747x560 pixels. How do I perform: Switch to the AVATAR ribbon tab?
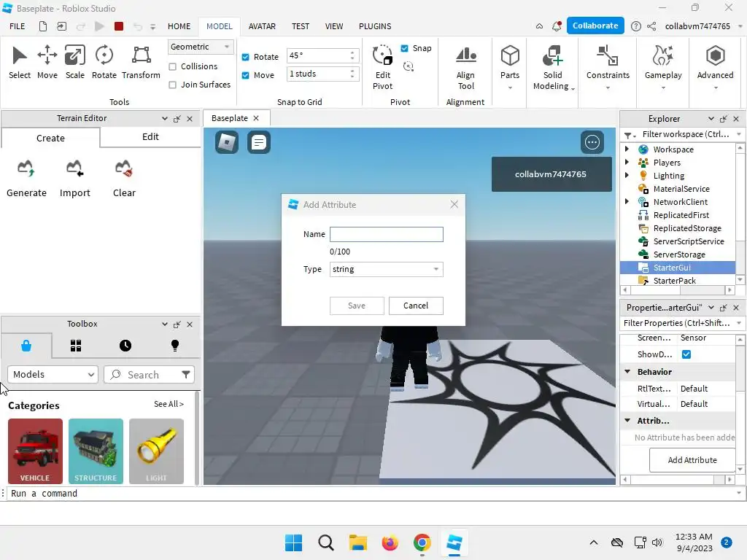pos(262,26)
